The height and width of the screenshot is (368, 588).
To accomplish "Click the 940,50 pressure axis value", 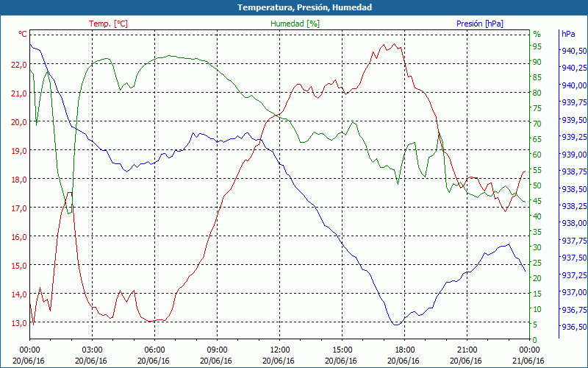I will point(575,51).
